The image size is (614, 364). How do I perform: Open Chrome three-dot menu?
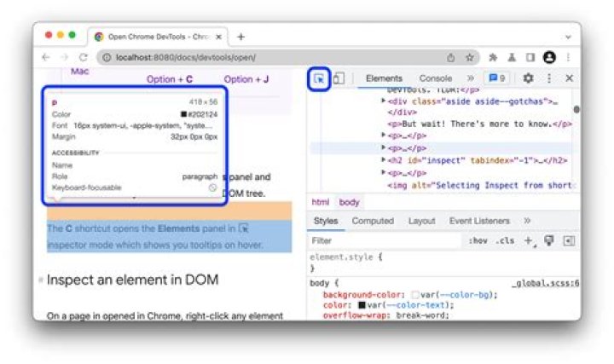pyautogui.click(x=568, y=57)
